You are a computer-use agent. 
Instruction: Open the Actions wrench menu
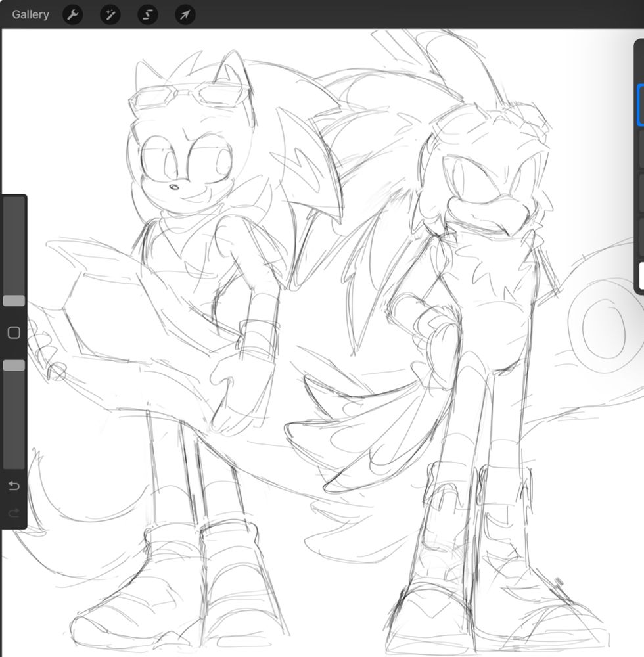tap(73, 14)
